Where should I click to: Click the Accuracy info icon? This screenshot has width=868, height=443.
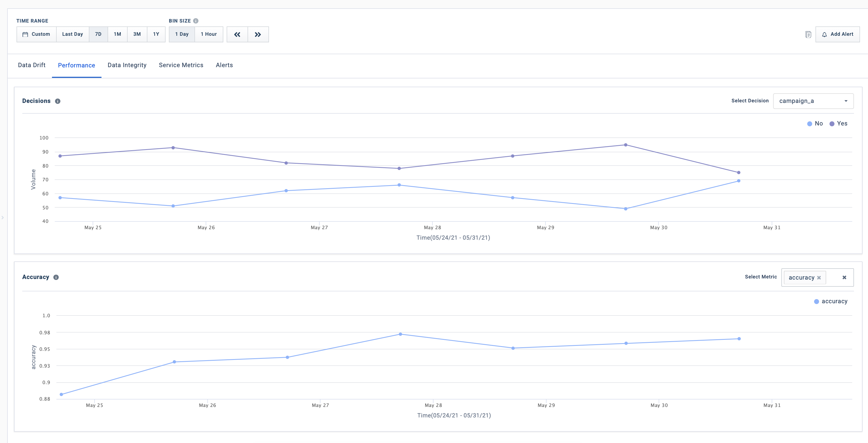coord(56,277)
